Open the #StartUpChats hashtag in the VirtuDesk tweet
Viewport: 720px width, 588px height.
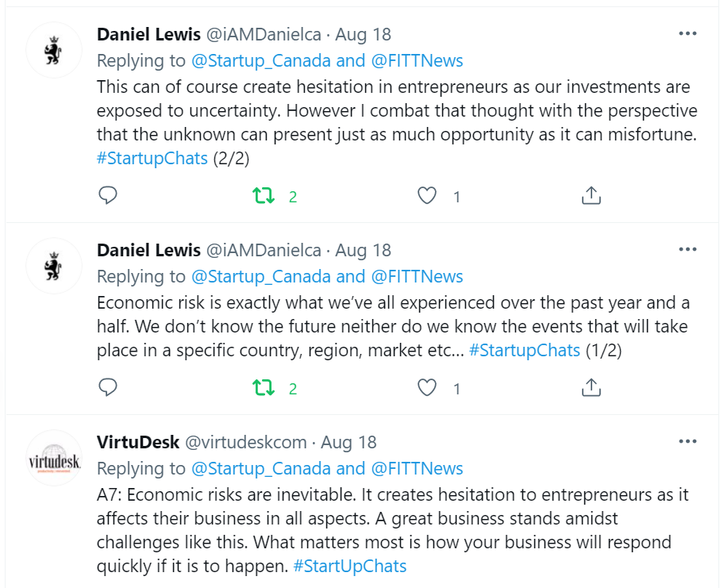[x=349, y=567]
